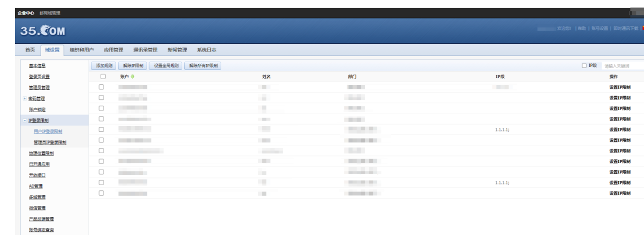Click the 35.COM logo
644x235 pixels.
click(43, 31)
